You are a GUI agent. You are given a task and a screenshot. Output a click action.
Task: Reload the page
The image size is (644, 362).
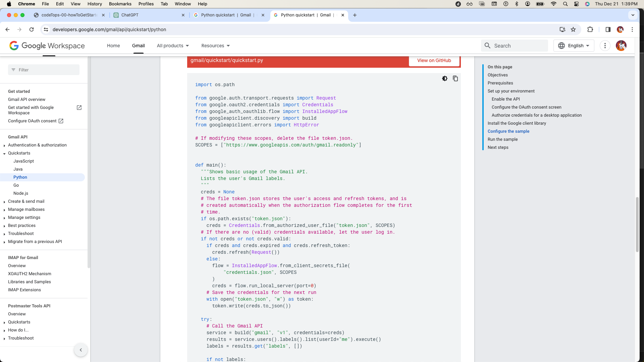(x=32, y=29)
